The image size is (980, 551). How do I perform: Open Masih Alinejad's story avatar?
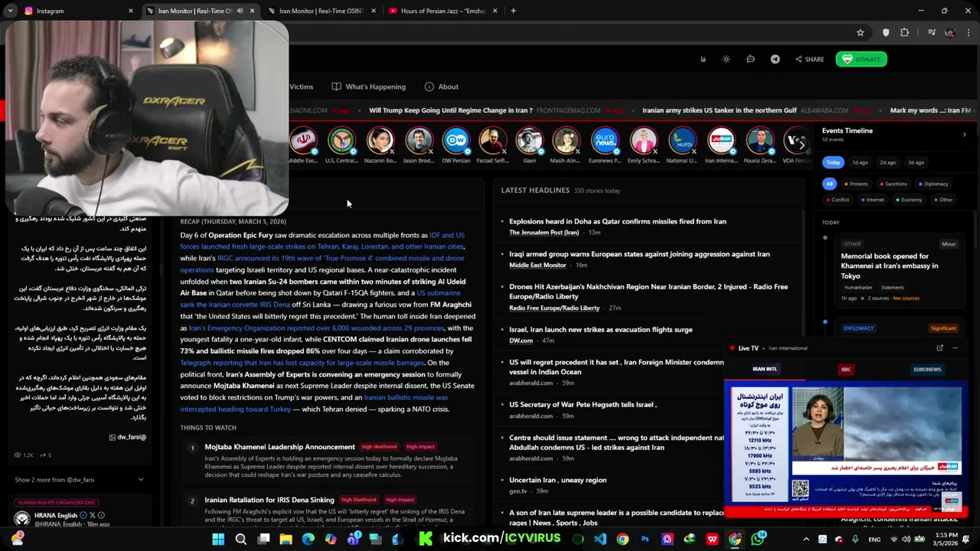[x=566, y=141]
